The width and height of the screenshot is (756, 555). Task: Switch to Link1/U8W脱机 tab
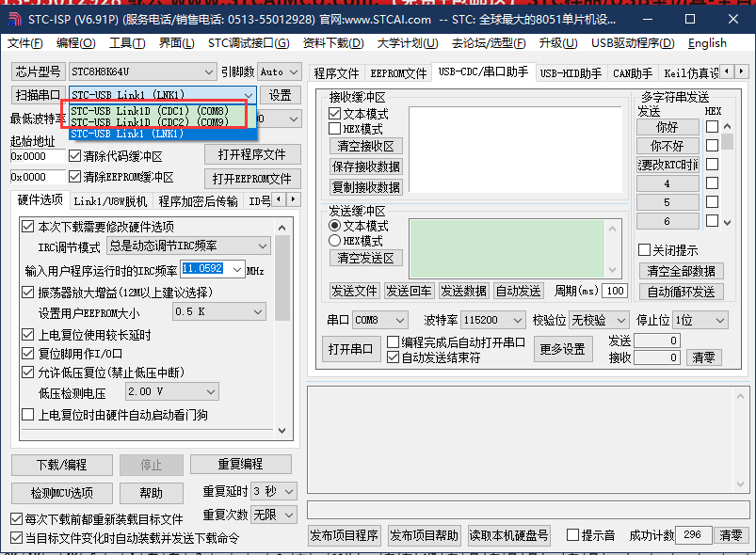coord(110,201)
